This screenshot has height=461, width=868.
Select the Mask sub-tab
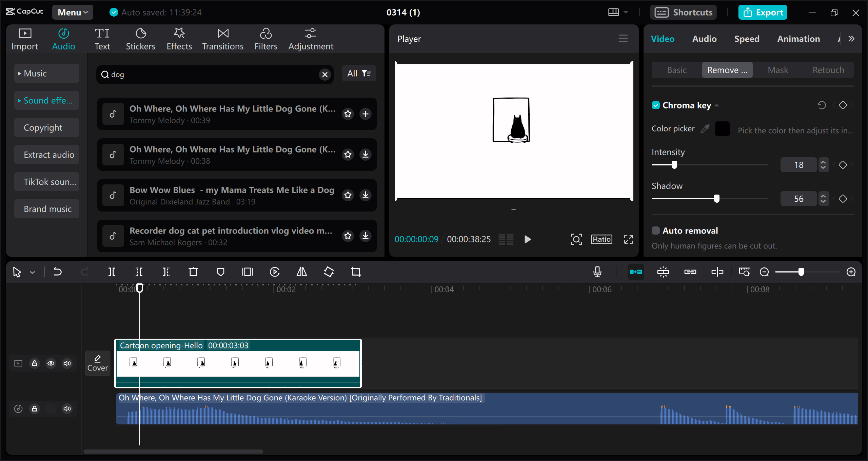click(x=778, y=70)
